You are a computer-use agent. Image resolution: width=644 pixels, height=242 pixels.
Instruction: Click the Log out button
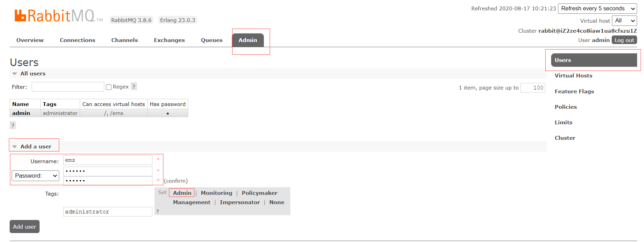[624, 40]
